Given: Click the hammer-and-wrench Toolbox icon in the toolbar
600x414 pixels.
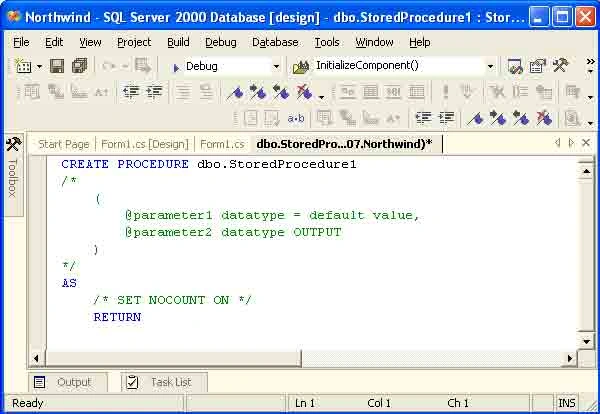Looking at the screenshot, I should click(x=560, y=66).
